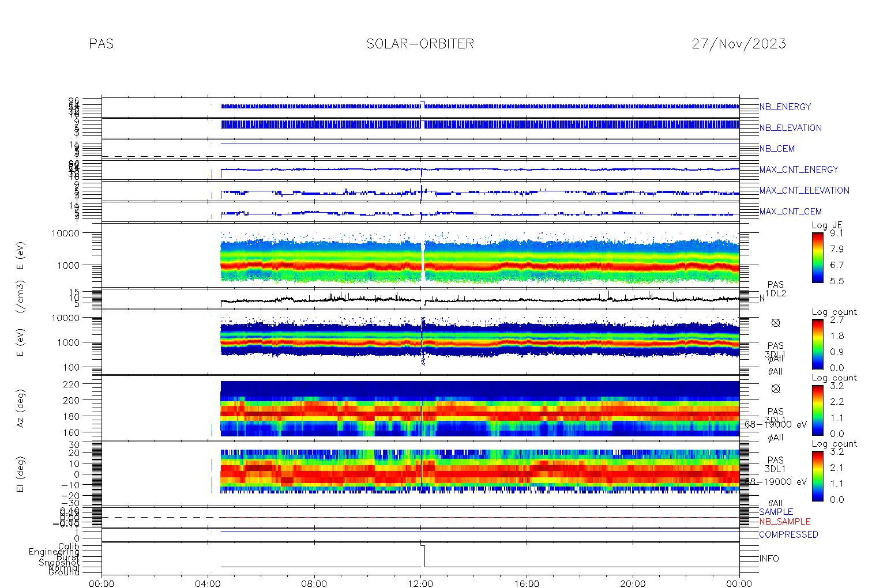Click the Log count colorbar beside the azimuth panel
Screen dimensions: 872x588
pos(817,410)
